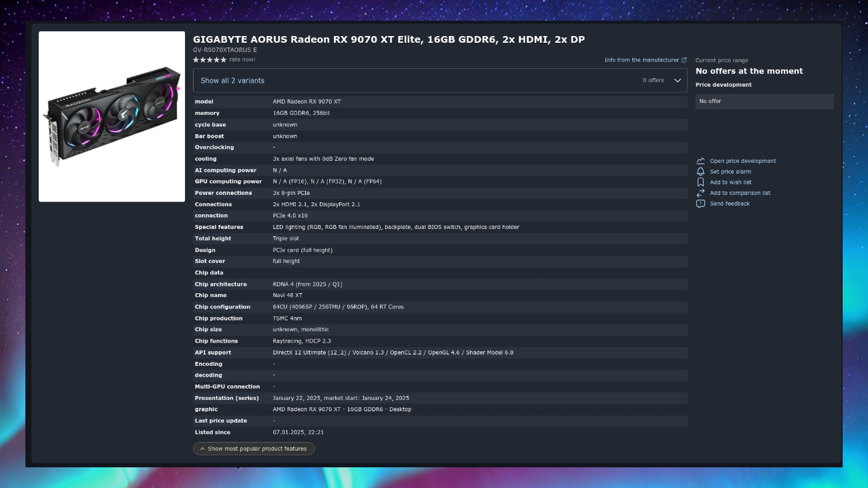The image size is (868, 488).
Task: Click the price alarm bell icon
Action: [x=700, y=172]
